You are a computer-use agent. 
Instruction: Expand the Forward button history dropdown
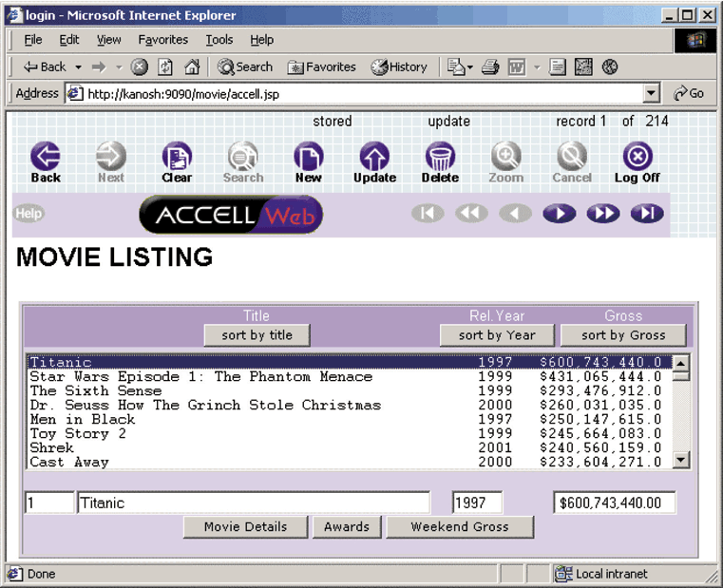tap(119, 67)
